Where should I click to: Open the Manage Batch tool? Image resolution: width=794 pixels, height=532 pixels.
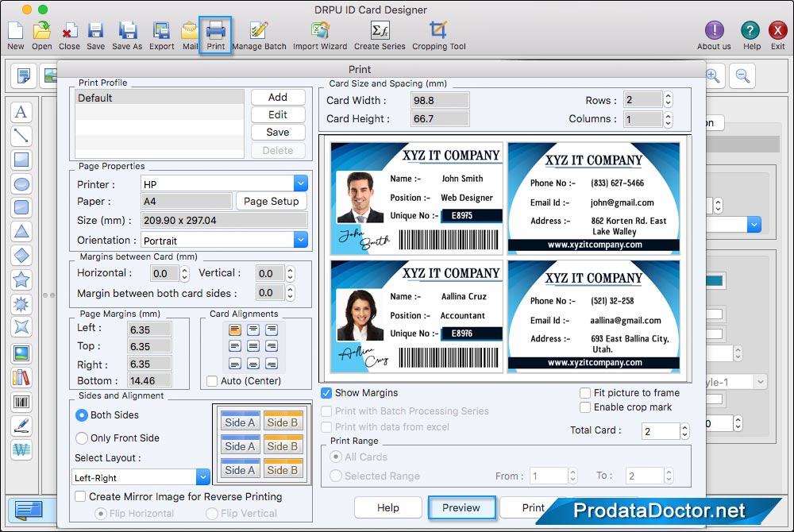tap(259, 36)
